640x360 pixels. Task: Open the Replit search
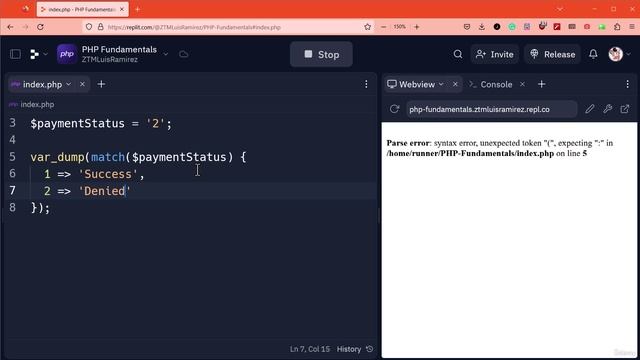[458, 54]
